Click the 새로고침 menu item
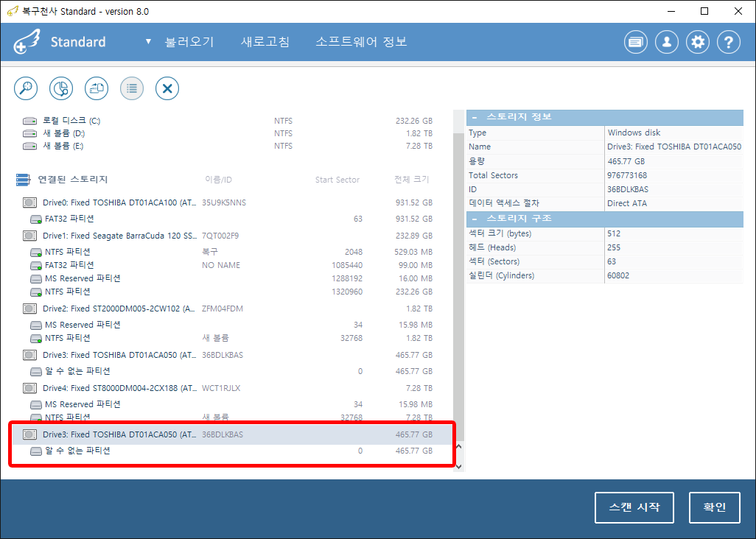The width and height of the screenshot is (756, 539). (265, 42)
